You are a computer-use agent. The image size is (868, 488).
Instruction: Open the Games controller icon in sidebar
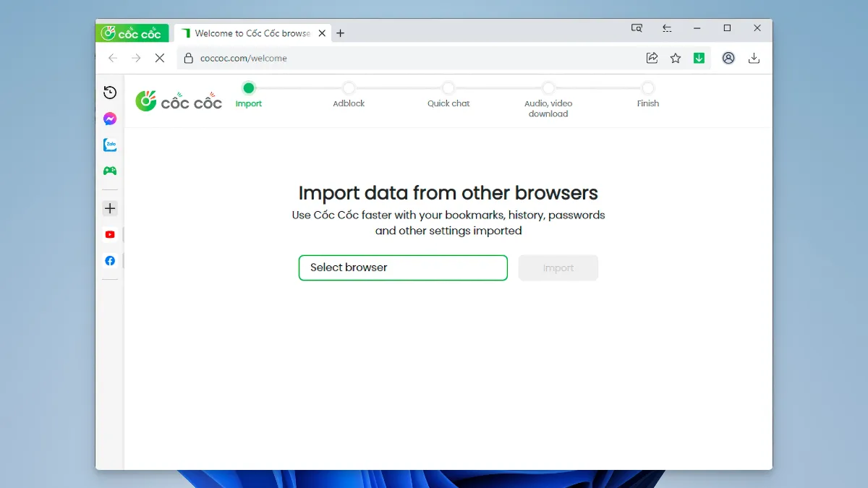point(110,171)
